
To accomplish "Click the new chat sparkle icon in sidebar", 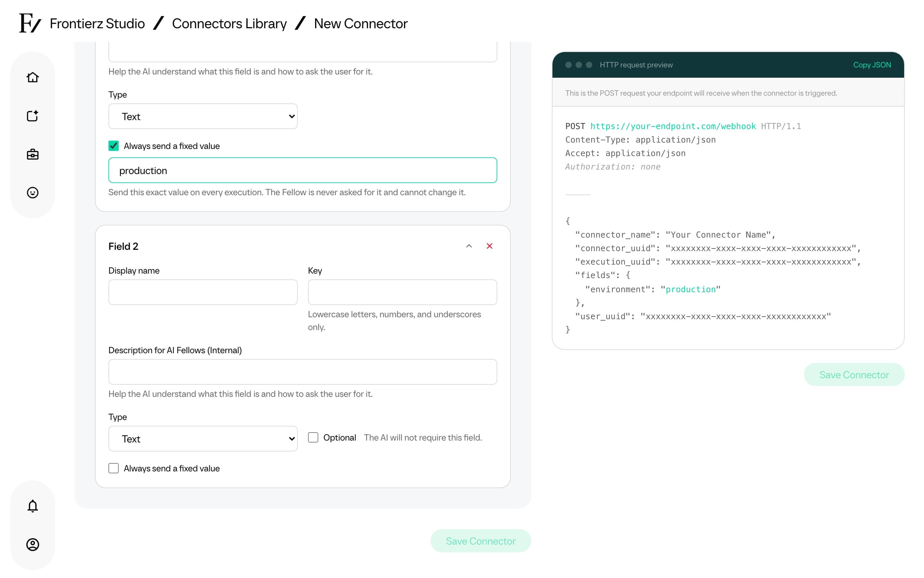I will click(x=32, y=116).
